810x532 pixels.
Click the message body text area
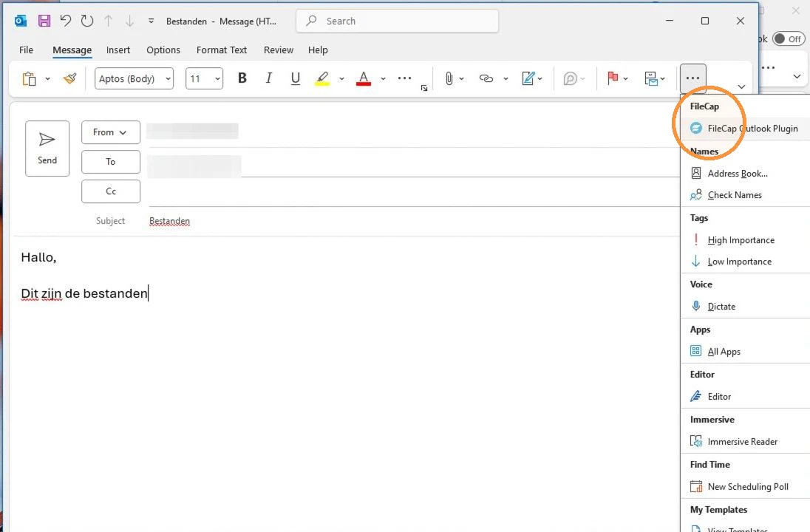point(346,382)
